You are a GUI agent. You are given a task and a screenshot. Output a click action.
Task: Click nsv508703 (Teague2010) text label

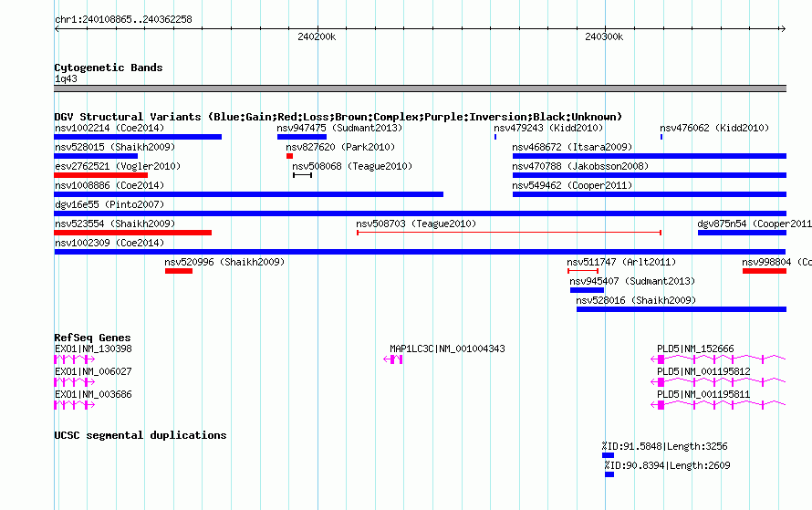tap(416, 224)
